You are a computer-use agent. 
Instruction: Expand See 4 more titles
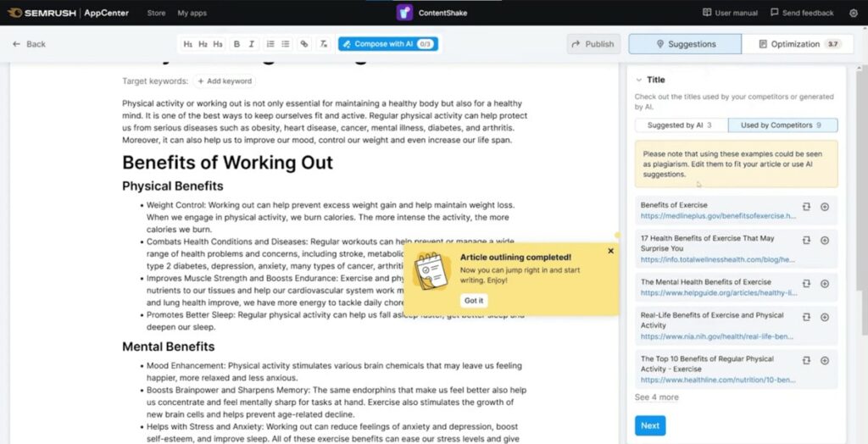click(x=656, y=397)
